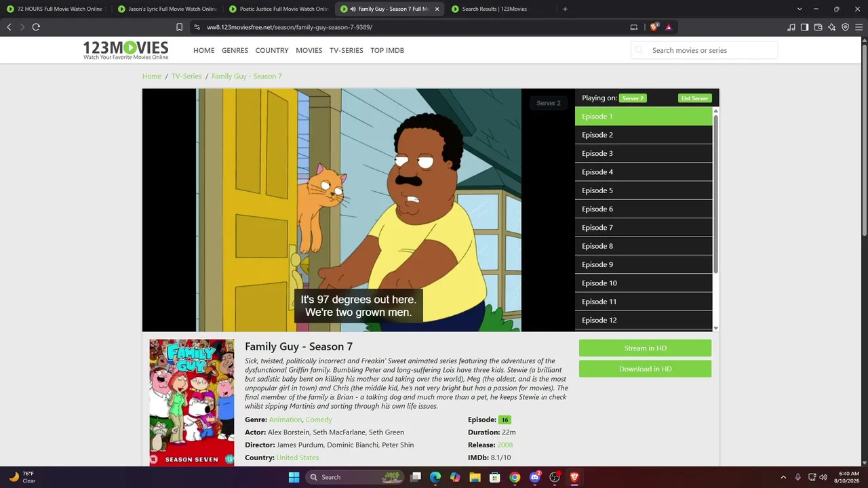Open Microsoft Store from the taskbar
The width and height of the screenshot is (868, 488).
495,477
